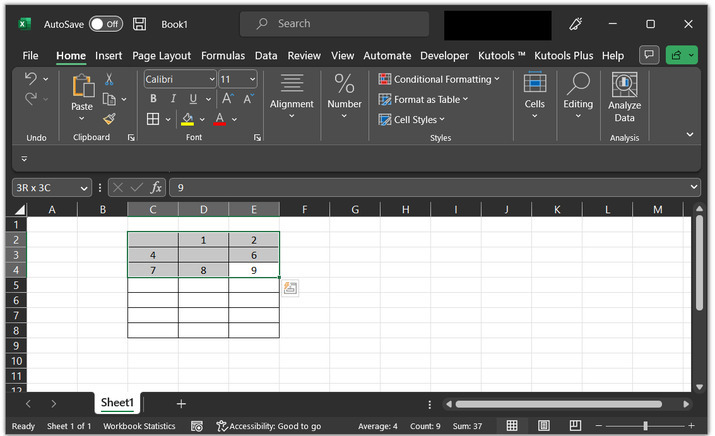Click the Increase Font Size icon
The image size is (715, 436).
(x=228, y=99)
